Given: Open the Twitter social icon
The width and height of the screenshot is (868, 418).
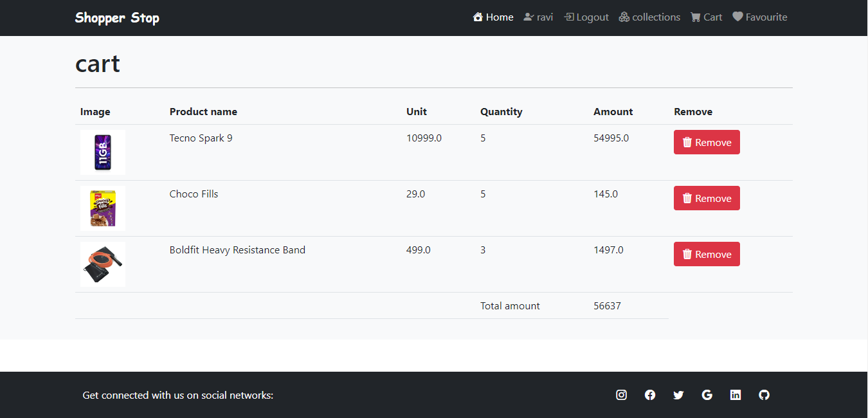Looking at the screenshot, I should pyautogui.click(x=678, y=395).
